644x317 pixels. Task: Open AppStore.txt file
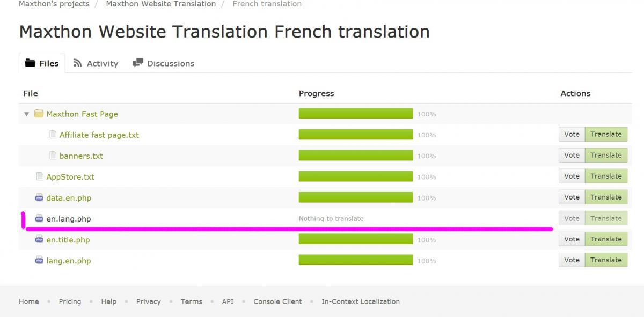[70, 176]
